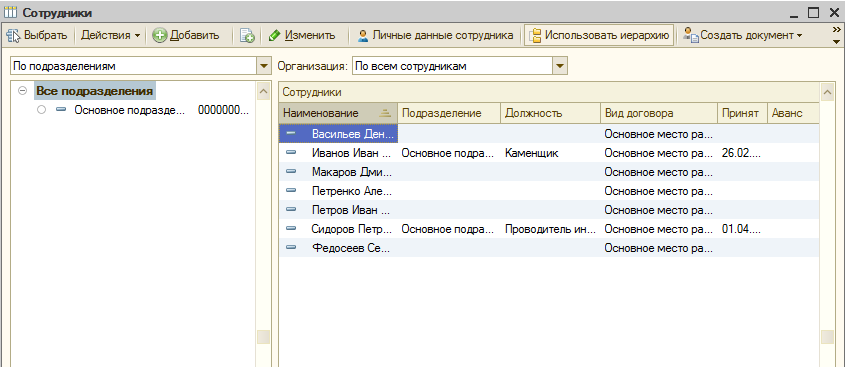Select the Сидоров Петр employee row
Image resolution: width=845 pixels, height=367 pixels.
(549, 228)
